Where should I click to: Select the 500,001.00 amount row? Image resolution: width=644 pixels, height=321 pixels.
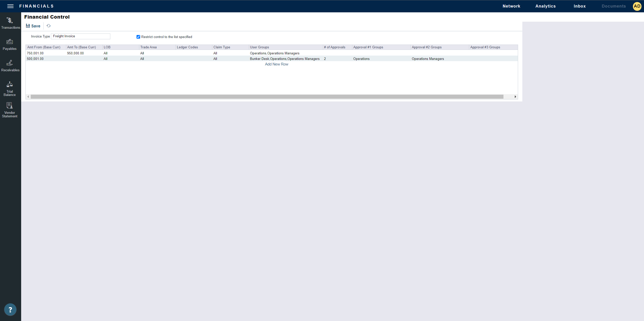35,59
